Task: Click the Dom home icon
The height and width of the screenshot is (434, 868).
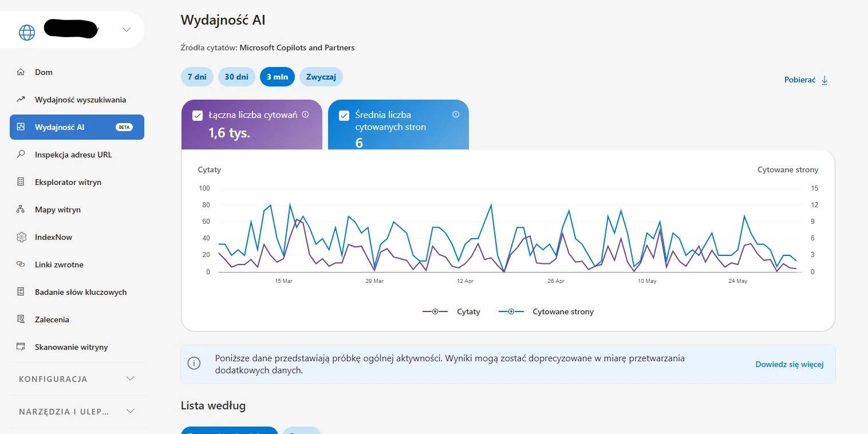Action: [21, 72]
